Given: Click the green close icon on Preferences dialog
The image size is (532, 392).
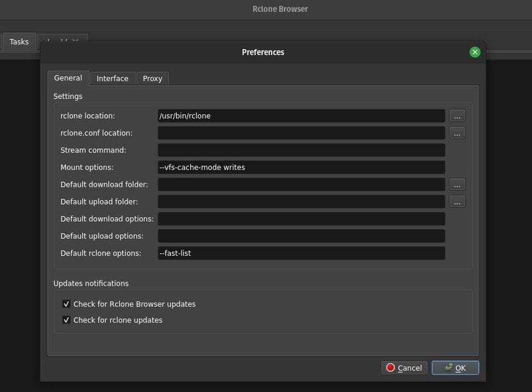Looking at the screenshot, I should (473, 52).
